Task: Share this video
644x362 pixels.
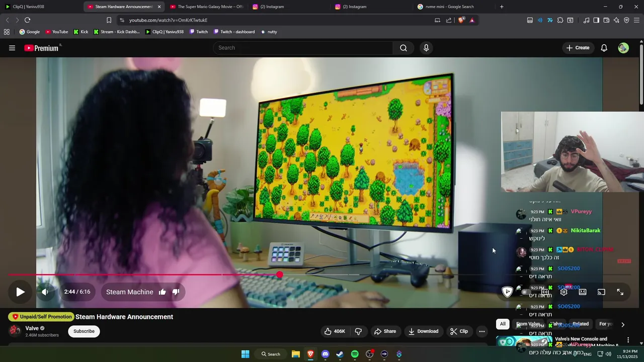Action: (385, 331)
